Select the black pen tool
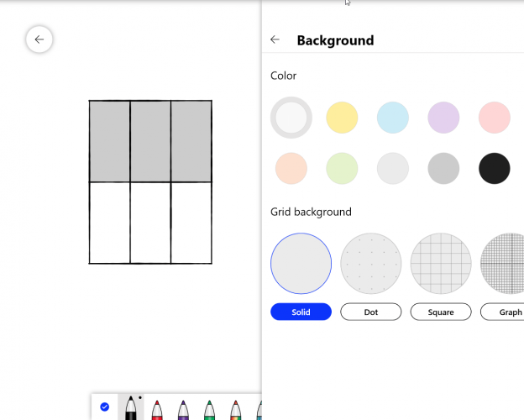The width and height of the screenshot is (524, 420). click(x=130, y=407)
